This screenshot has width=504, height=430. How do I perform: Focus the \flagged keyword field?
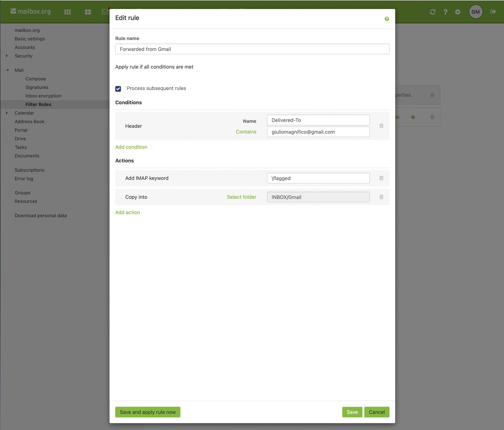click(318, 178)
